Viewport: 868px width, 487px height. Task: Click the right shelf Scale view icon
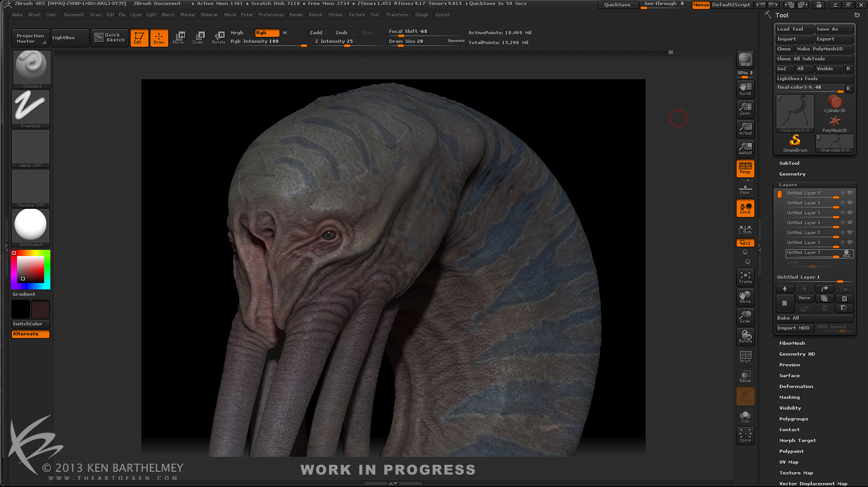[x=745, y=317]
